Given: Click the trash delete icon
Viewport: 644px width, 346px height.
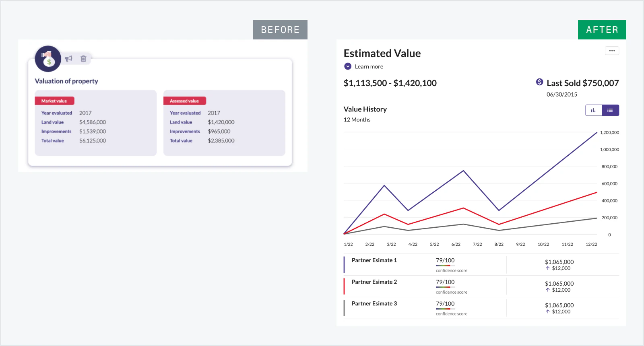Looking at the screenshot, I should click(x=83, y=59).
